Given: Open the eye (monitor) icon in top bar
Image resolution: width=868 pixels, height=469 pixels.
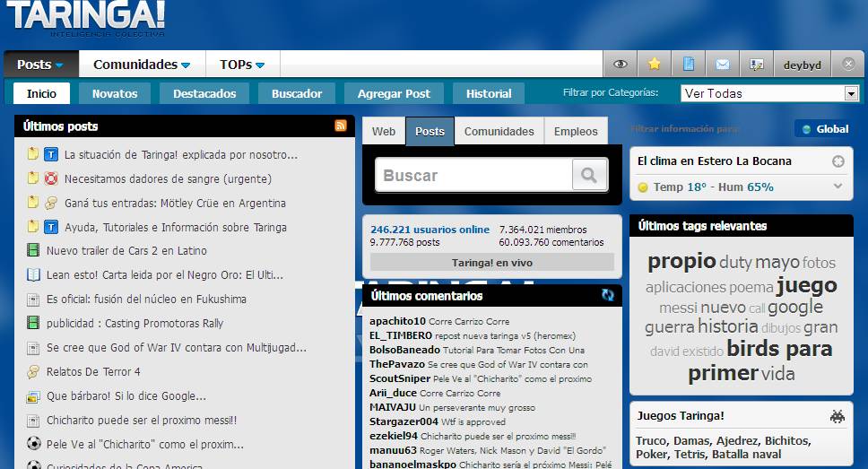Looking at the screenshot, I should [x=620, y=65].
